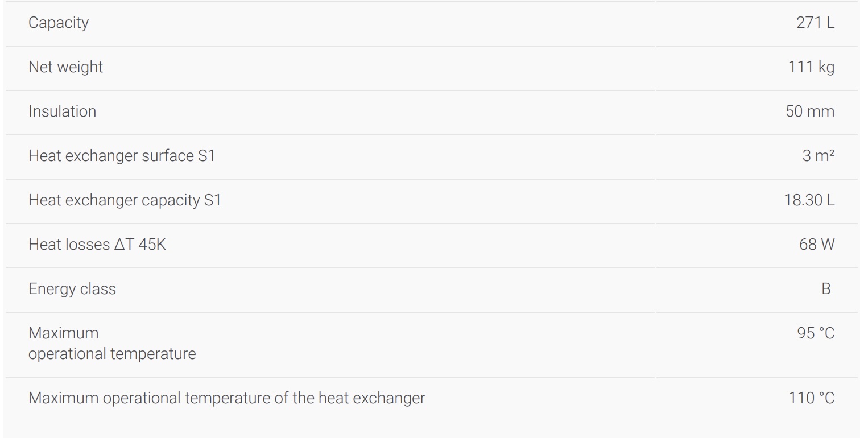Click 'Maximum operational temperature of the heat exchanger'
Screen dimensions: 868x438
(x=226, y=398)
